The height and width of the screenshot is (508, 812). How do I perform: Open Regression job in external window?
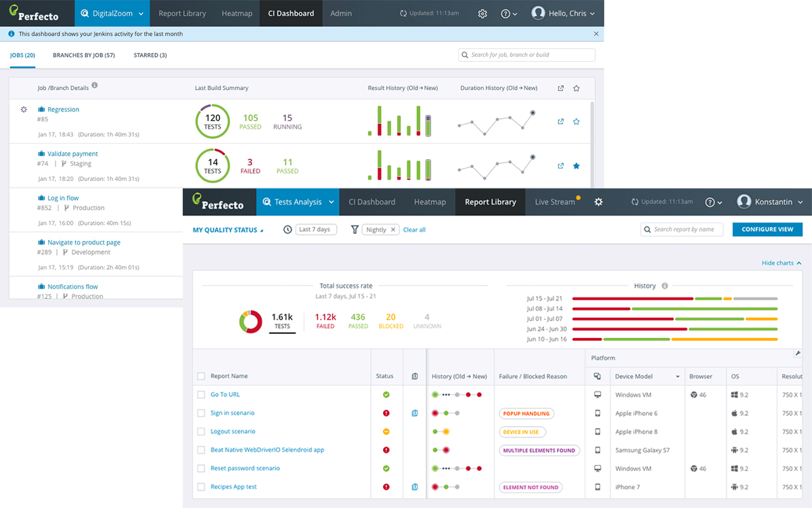click(560, 122)
